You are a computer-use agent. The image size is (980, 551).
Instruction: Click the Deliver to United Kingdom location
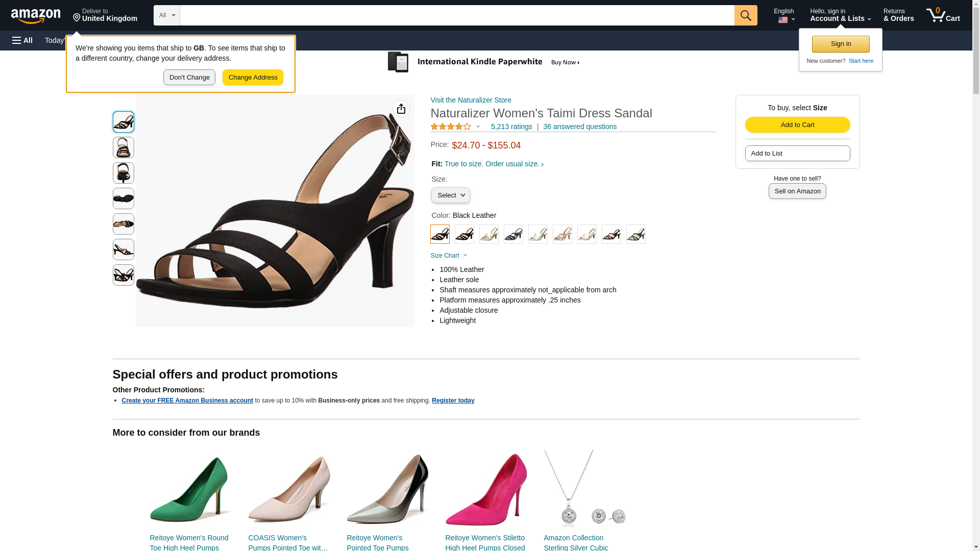105,15
